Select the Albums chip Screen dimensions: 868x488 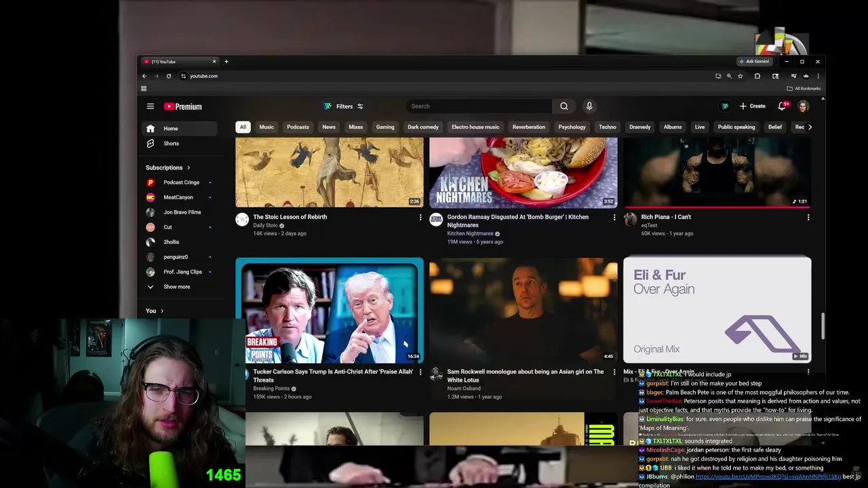point(673,127)
